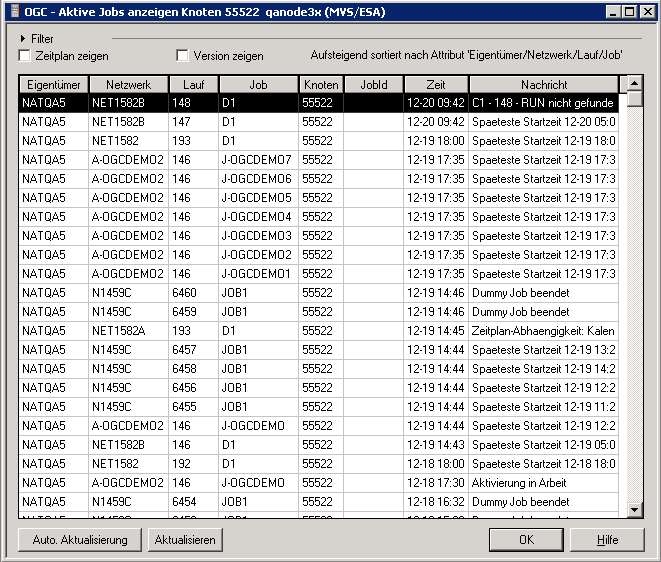Sort by the Netzwerk column header
Viewport: 661px width, 562px height.
(x=128, y=85)
